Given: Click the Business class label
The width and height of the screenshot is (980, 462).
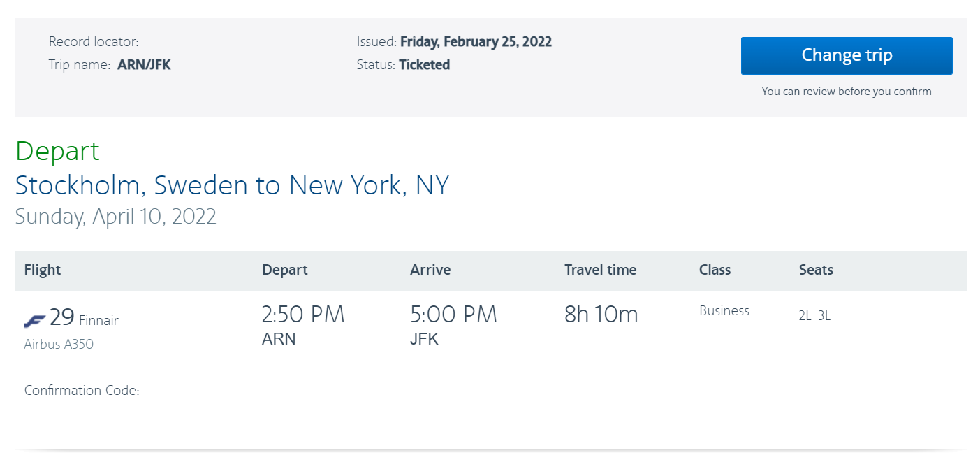Looking at the screenshot, I should click(724, 310).
